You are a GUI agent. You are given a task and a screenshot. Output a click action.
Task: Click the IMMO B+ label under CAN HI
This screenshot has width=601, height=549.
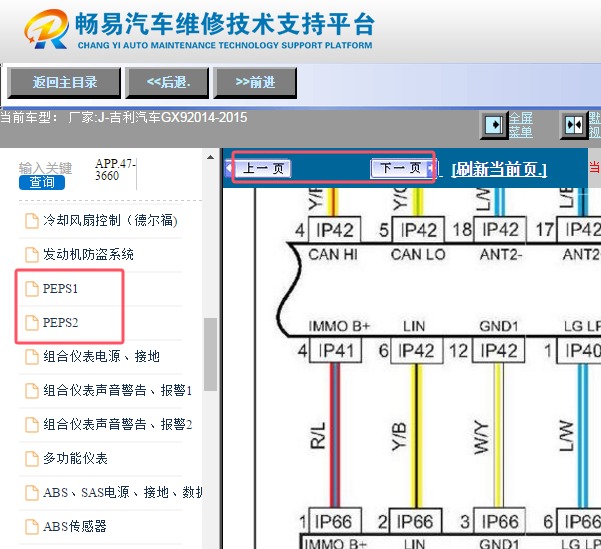click(x=339, y=326)
